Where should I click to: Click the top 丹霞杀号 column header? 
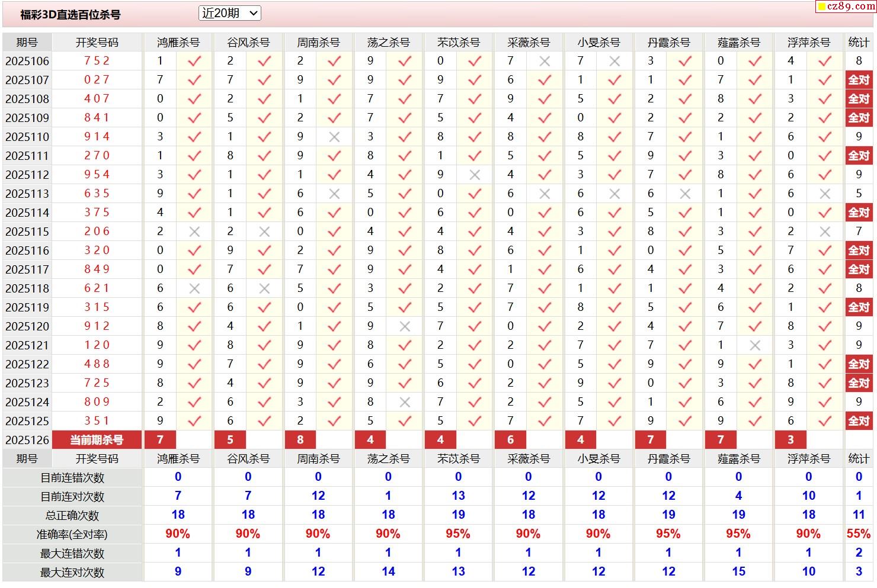coord(668,43)
